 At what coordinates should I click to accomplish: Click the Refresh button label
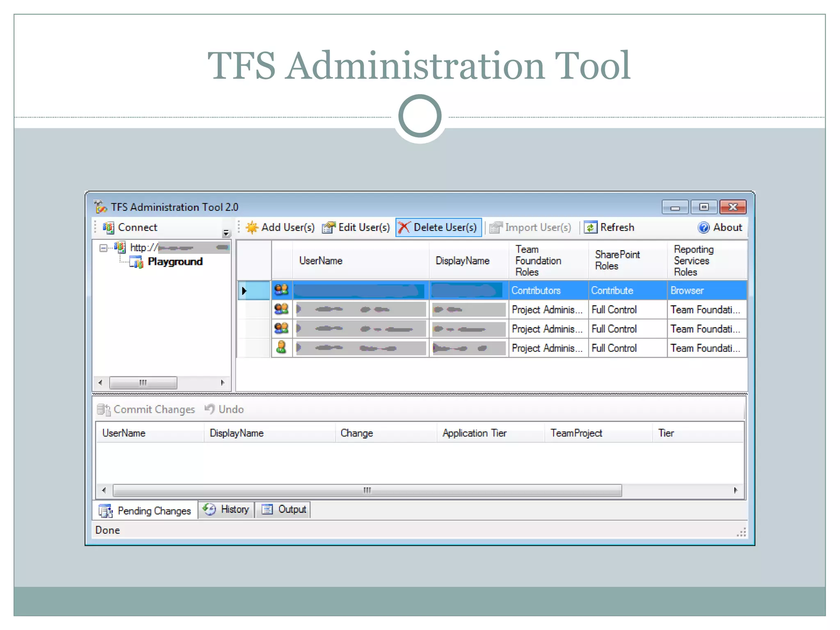click(x=617, y=227)
